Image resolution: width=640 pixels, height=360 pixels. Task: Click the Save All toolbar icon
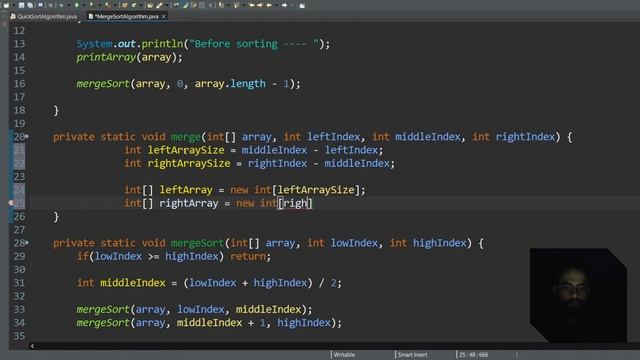[30, 5]
